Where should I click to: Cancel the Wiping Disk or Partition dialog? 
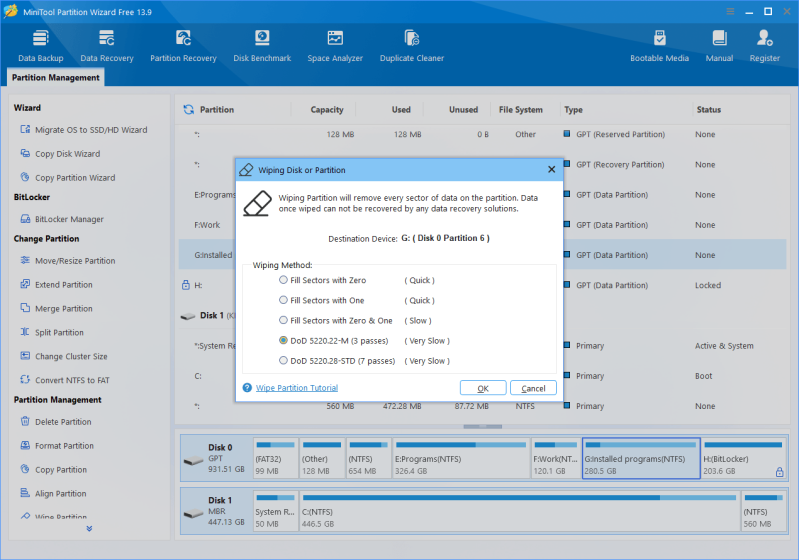click(533, 388)
